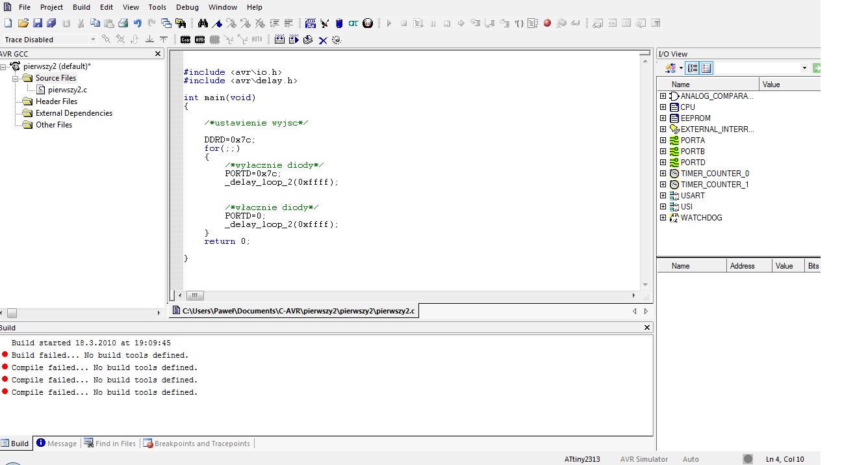Toggle the I/O View flat list mode
Image resolution: width=868 pixels, height=465 pixels.
point(707,68)
